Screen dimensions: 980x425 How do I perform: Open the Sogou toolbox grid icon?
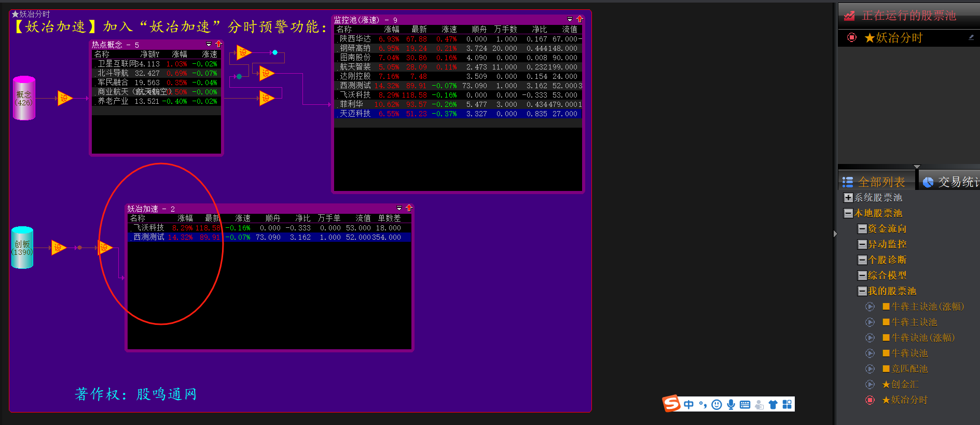[787, 405]
